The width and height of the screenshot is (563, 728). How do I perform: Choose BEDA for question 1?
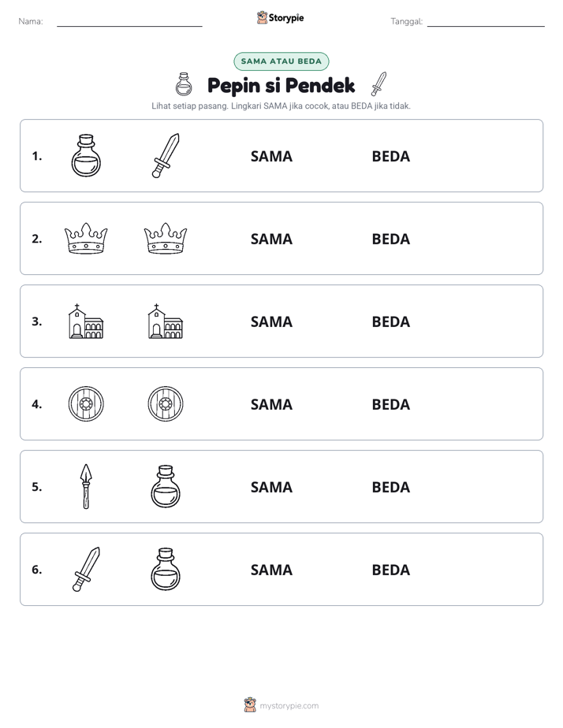coord(390,157)
